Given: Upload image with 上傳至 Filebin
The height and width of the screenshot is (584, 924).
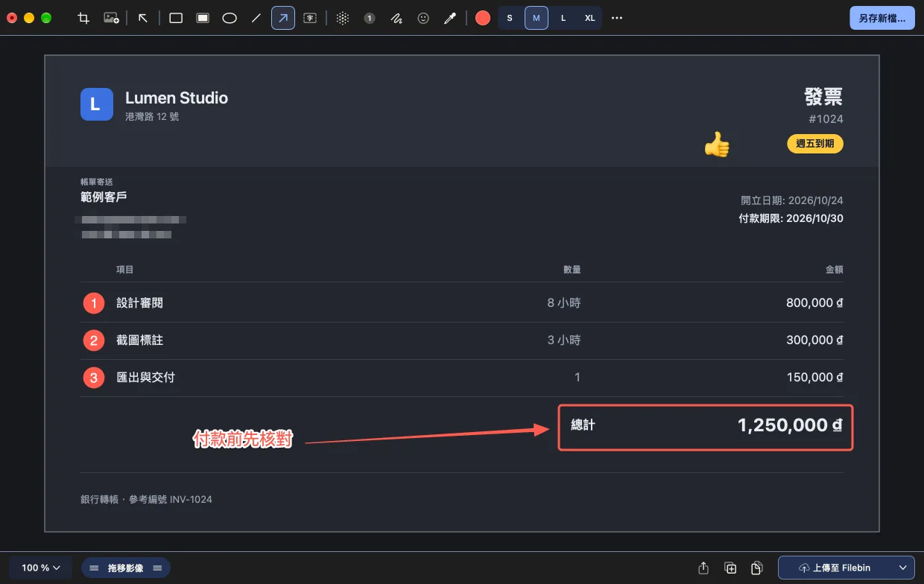Looking at the screenshot, I should coord(835,568).
